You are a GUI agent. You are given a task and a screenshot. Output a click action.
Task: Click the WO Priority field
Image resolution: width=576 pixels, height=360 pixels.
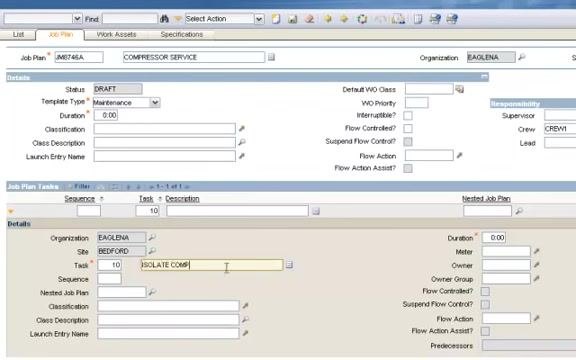417,103
